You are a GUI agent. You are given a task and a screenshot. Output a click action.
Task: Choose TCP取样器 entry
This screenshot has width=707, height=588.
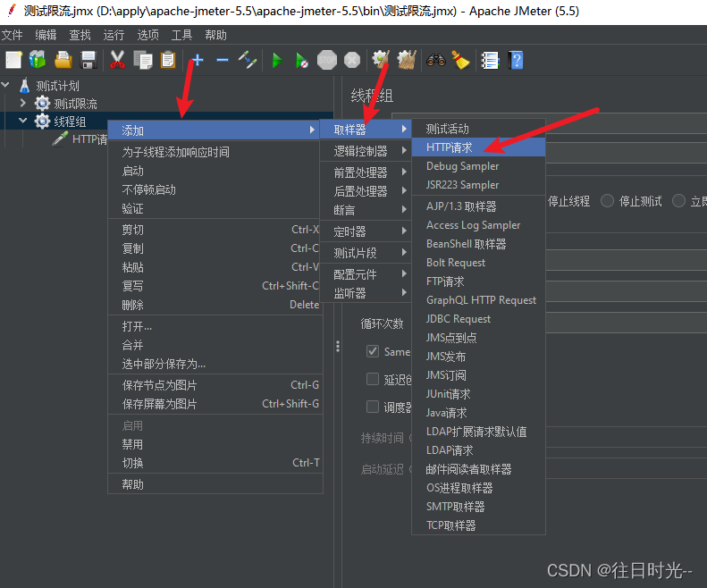478,525
